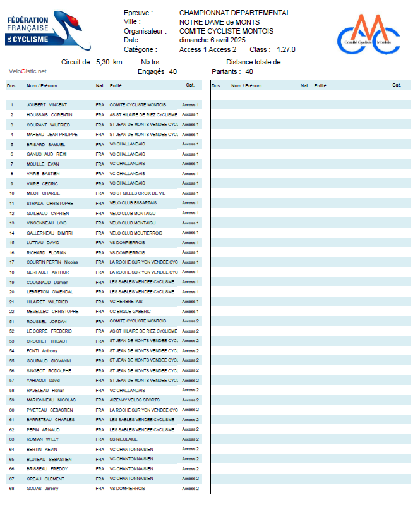The image size is (420, 514).
Task: Select rider 'GALLERNEAU DIMITRI'
Action: pyautogui.click(x=49, y=233)
